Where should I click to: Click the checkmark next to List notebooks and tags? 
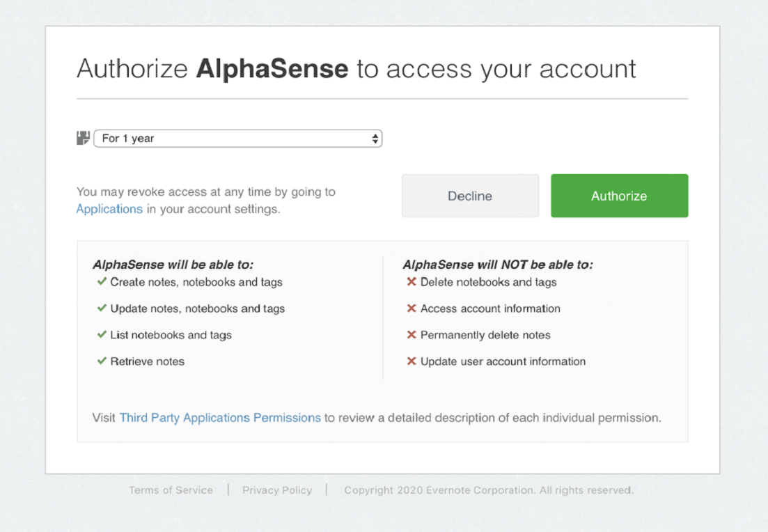(102, 334)
